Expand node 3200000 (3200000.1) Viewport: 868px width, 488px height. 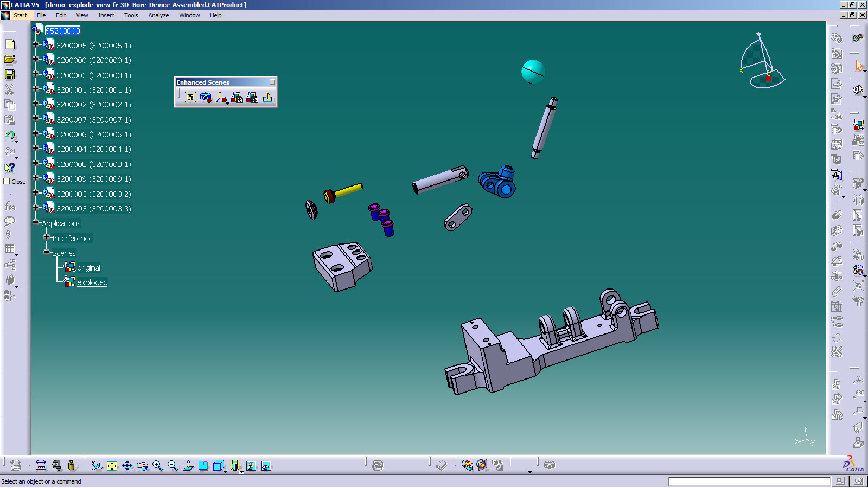[x=36, y=59]
